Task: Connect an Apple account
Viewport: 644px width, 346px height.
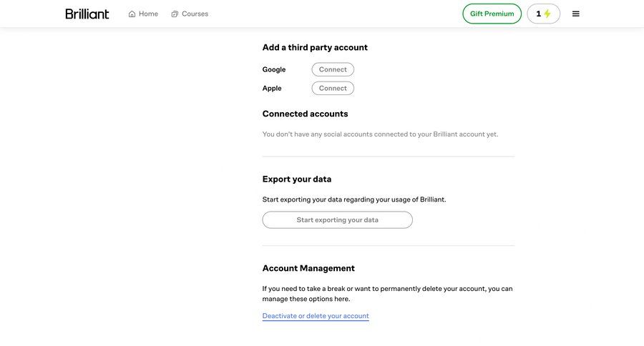Action: pos(333,88)
